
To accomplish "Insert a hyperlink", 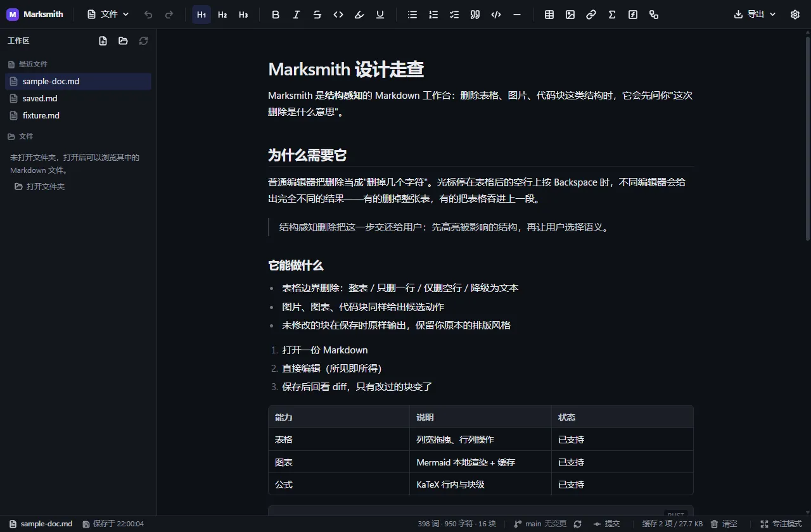I will point(591,15).
